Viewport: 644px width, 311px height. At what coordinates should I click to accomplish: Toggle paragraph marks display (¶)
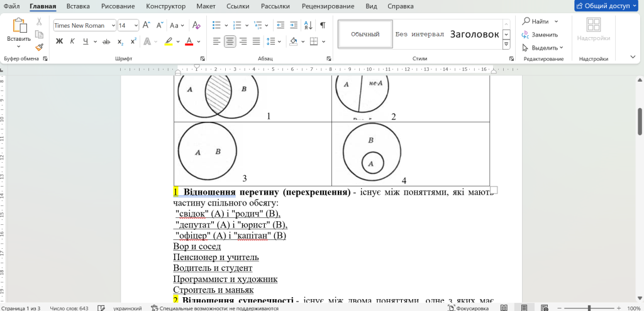[323, 26]
